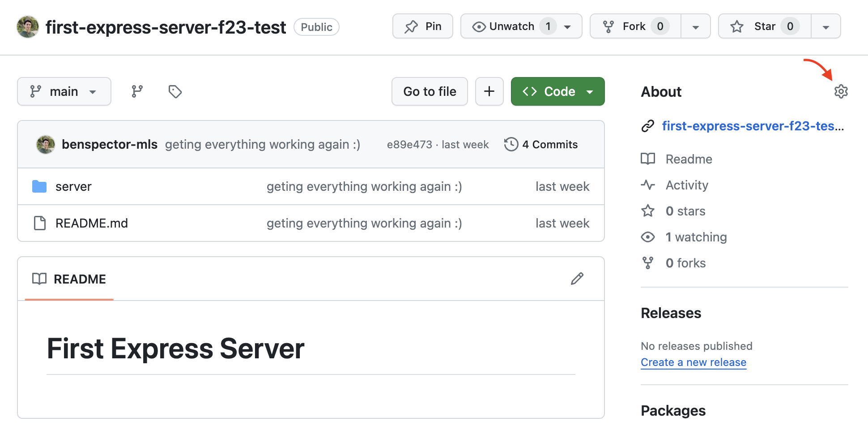
Task: Open the green Code dropdown
Action: (x=557, y=91)
